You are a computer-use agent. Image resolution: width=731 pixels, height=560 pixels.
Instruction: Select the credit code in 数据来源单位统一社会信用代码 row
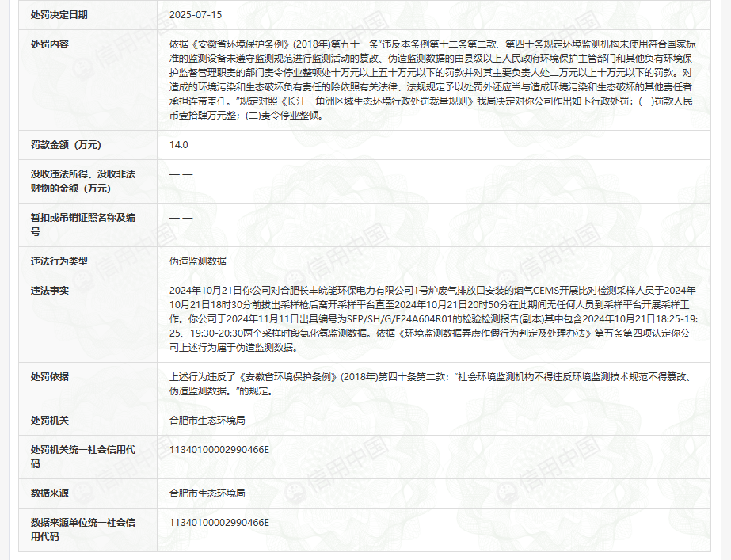[x=219, y=523]
